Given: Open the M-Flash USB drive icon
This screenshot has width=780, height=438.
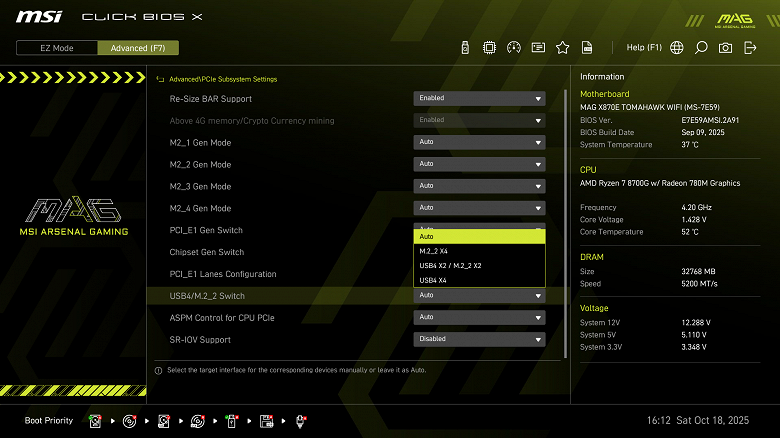Looking at the screenshot, I should [x=465, y=48].
